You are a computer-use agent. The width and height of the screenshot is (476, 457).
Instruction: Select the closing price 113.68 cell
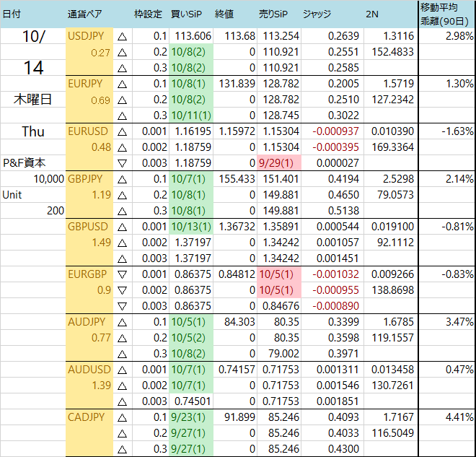235,36
